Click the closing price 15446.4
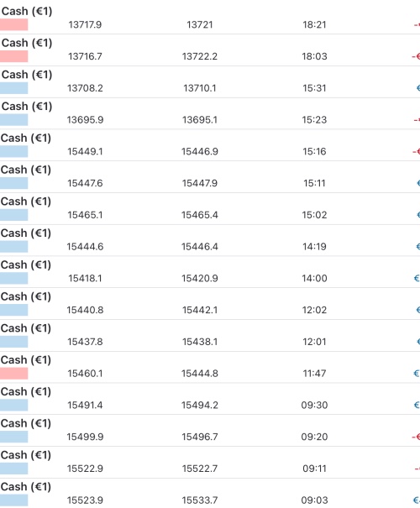Screen dimensions: 420x508 [x=200, y=247]
